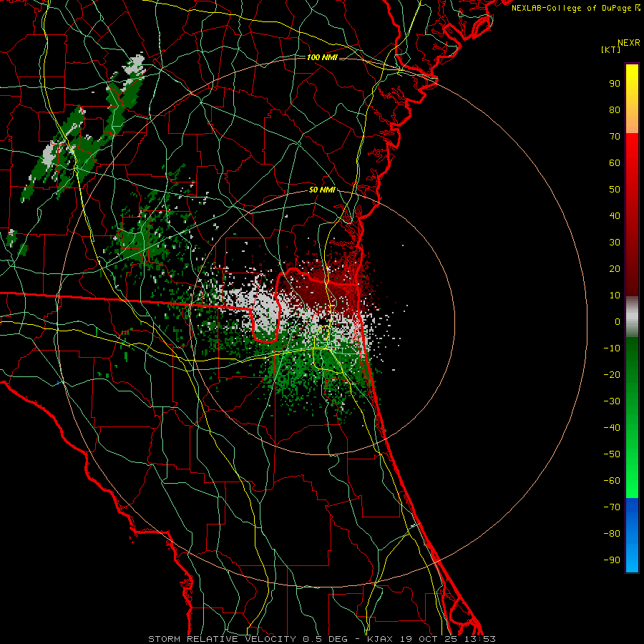Click the -50 value on the velocity scale
644x644 pixels.
[612, 454]
